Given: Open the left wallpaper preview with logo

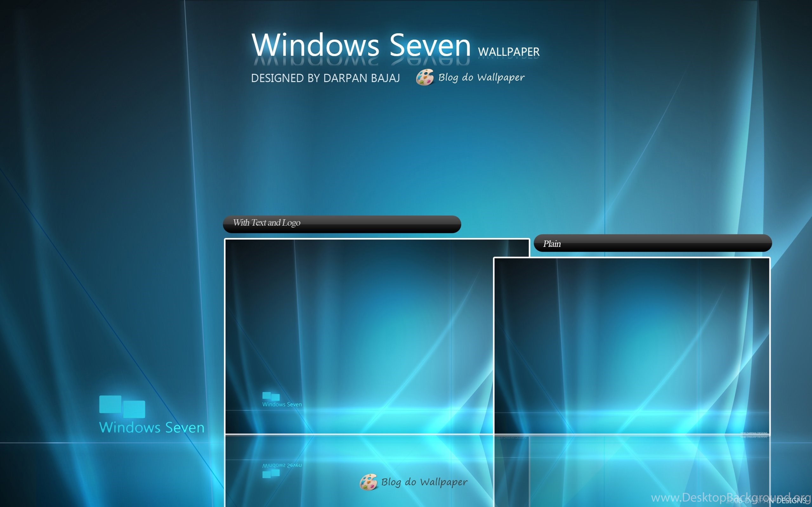Looking at the screenshot, I should 359,335.
